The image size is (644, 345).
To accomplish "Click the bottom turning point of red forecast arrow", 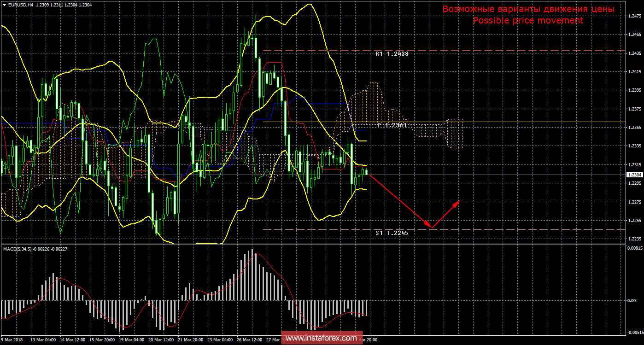I will point(431,228).
